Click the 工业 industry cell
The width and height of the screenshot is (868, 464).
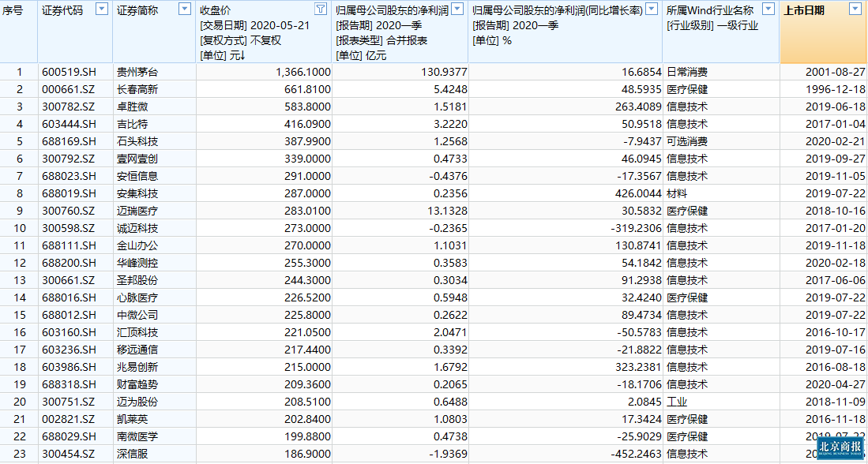(x=677, y=402)
